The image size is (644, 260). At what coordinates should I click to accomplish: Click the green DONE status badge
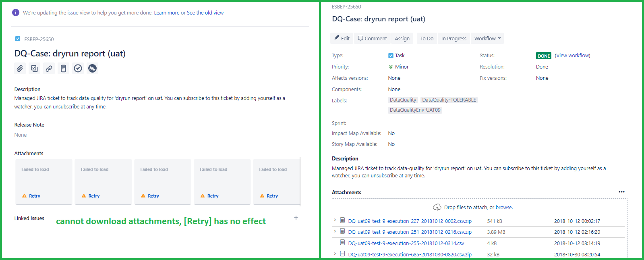click(543, 56)
